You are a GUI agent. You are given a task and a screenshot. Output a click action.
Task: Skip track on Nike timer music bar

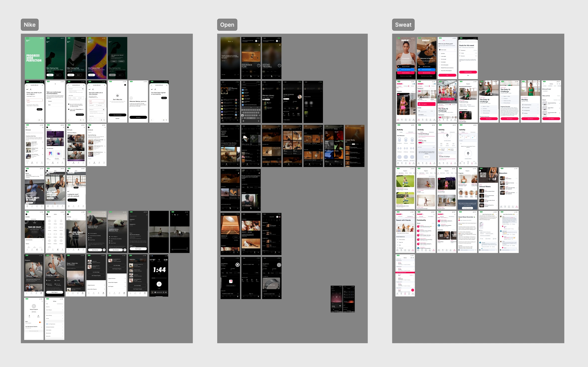[x=166, y=292]
